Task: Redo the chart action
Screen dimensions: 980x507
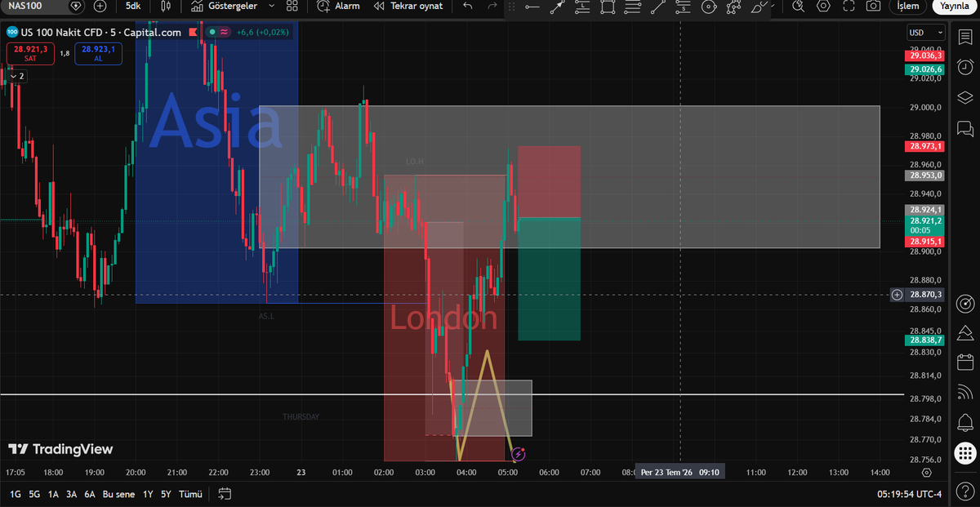Action: (492, 6)
